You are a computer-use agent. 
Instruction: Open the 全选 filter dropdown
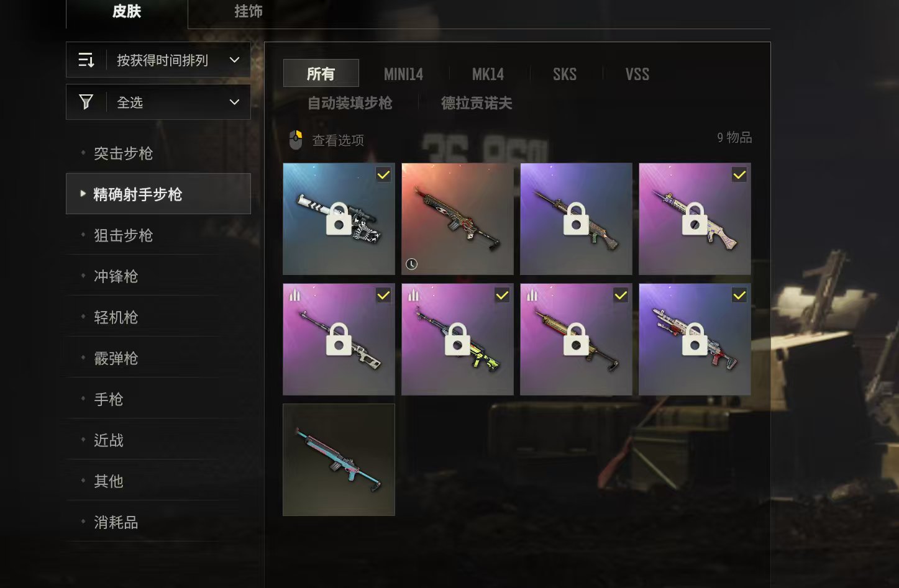[x=234, y=102]
